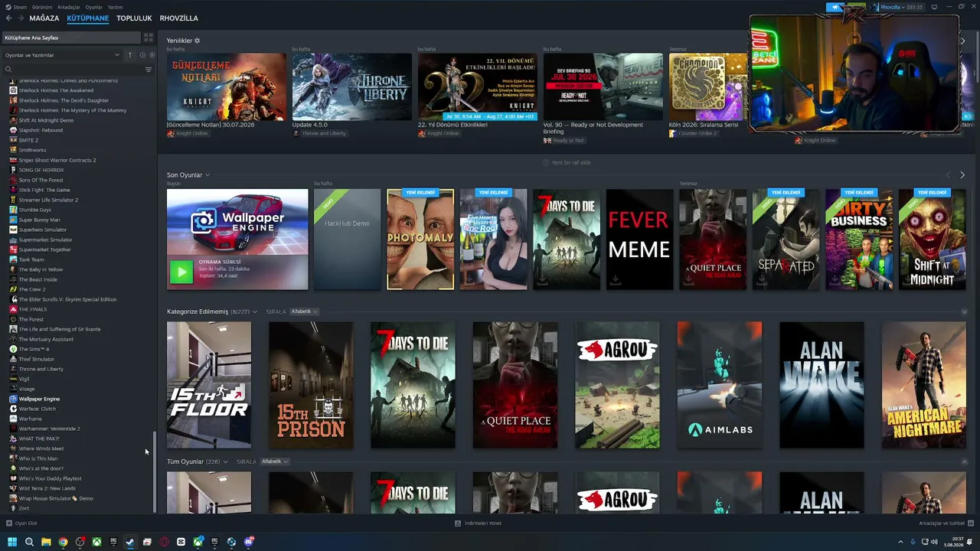Change Tüm Oyunlar sort from Alfabetik

[x=275, y=462]
